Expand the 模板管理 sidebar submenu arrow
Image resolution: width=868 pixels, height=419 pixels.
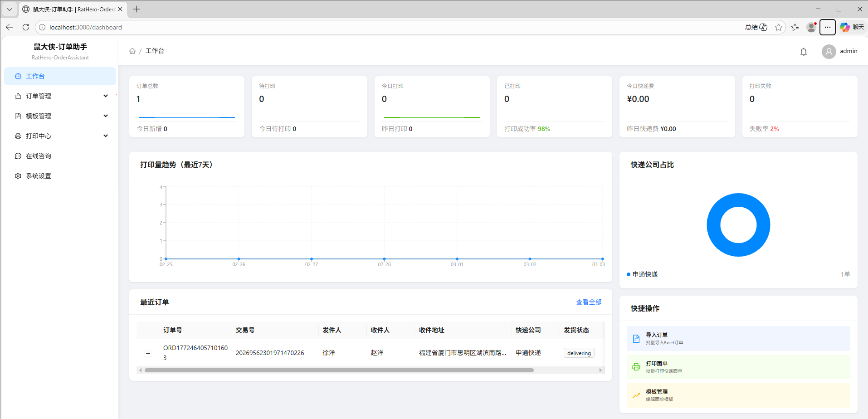click(x=106, y=116)
